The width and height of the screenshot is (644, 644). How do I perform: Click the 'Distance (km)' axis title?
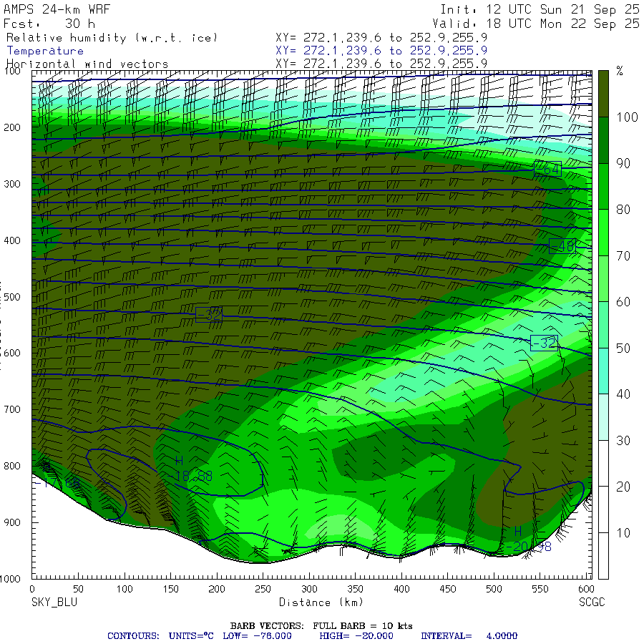321,602
